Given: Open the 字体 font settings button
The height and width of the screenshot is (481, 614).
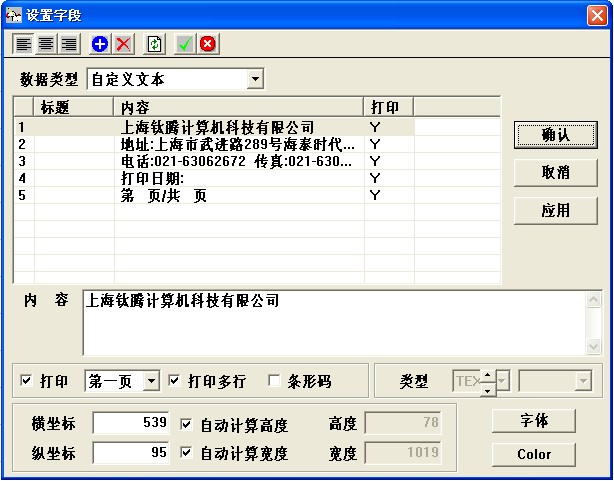Looking at the screenshot, I should 533,421.
